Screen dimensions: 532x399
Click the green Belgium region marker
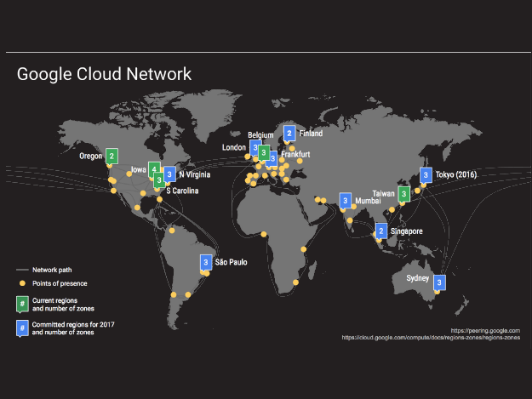tap(264, 153)
